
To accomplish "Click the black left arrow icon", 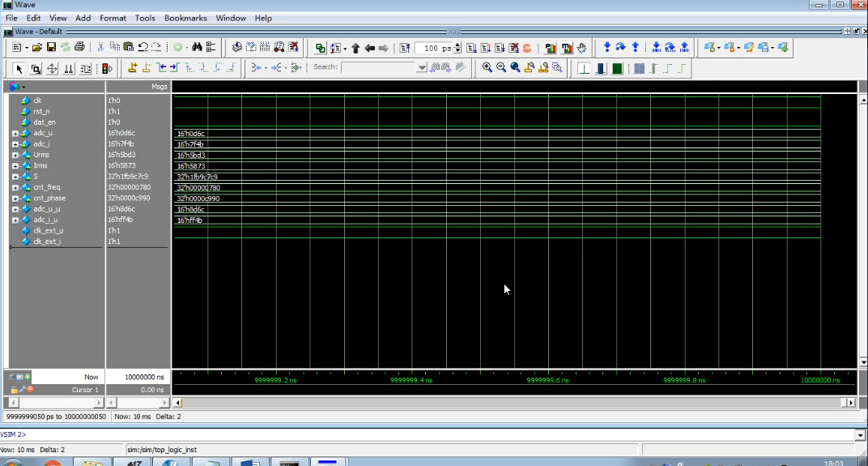I will 369,48.
